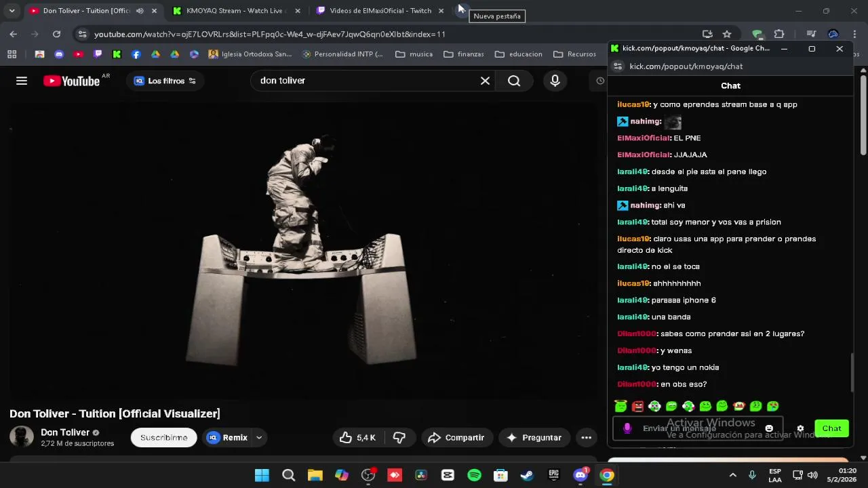This screenshot has height=488, width=868.
Task: Clear the 'don toliver' search text
Action: click(485, 81)
